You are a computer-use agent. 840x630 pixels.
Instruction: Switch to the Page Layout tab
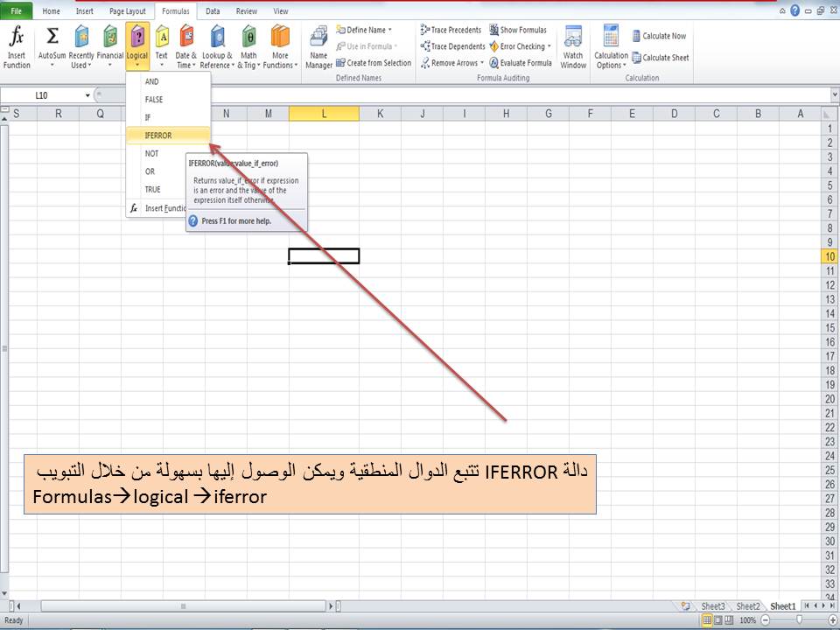[x=128, y=10]
